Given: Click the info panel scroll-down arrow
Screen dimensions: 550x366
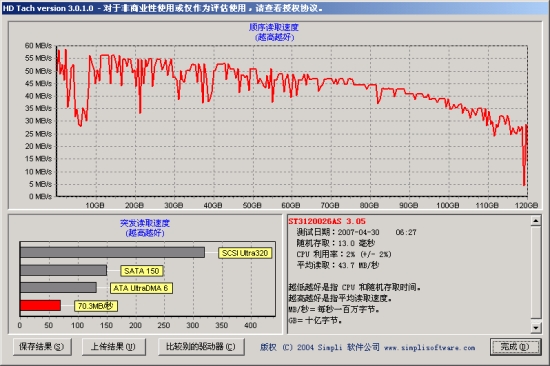Looking at the screenshot, I should [536, 328].
